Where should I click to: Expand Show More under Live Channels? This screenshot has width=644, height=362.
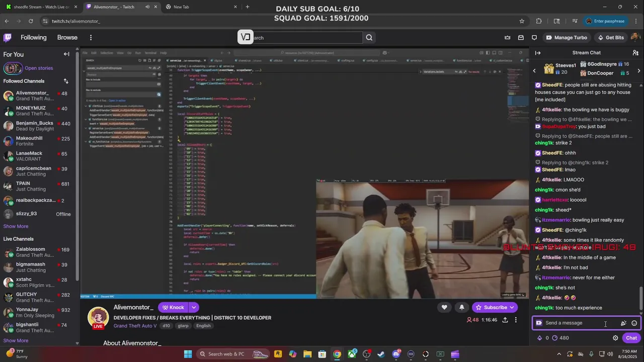pyautogui.click(x=16, y=340)
